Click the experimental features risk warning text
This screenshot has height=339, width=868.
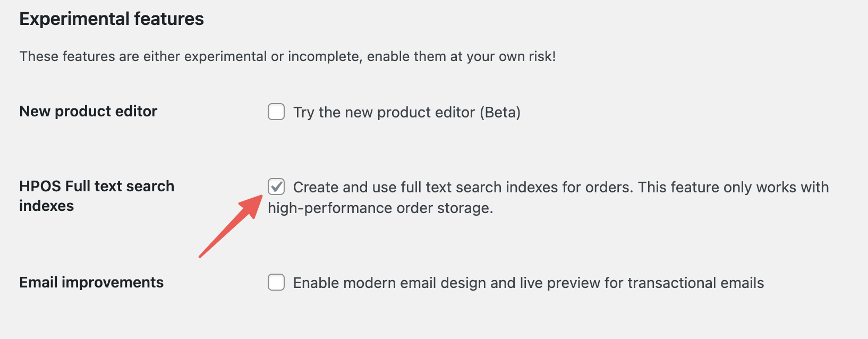point(287,56)
